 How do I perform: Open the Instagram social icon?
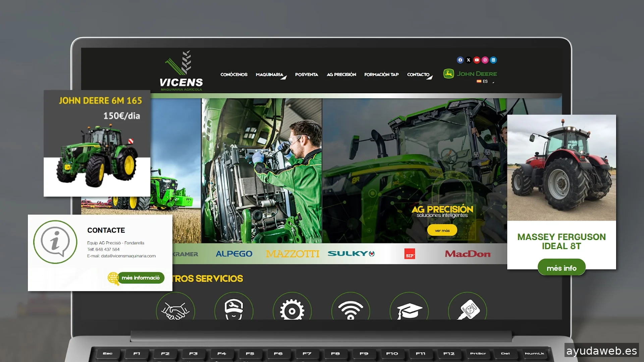click(x=485, y=60)
